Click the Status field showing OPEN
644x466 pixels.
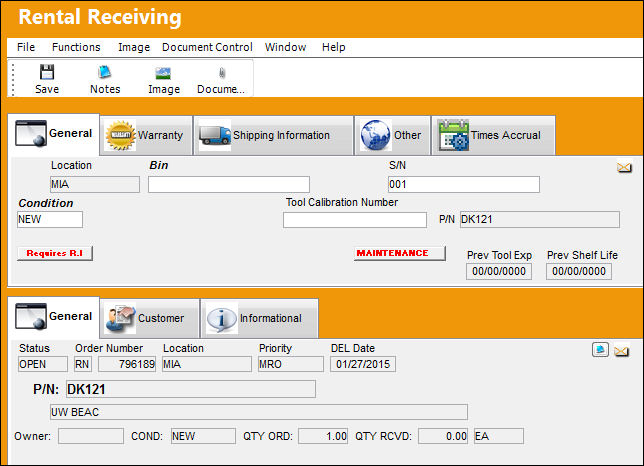pyautogui.click(x=43, y=364)
